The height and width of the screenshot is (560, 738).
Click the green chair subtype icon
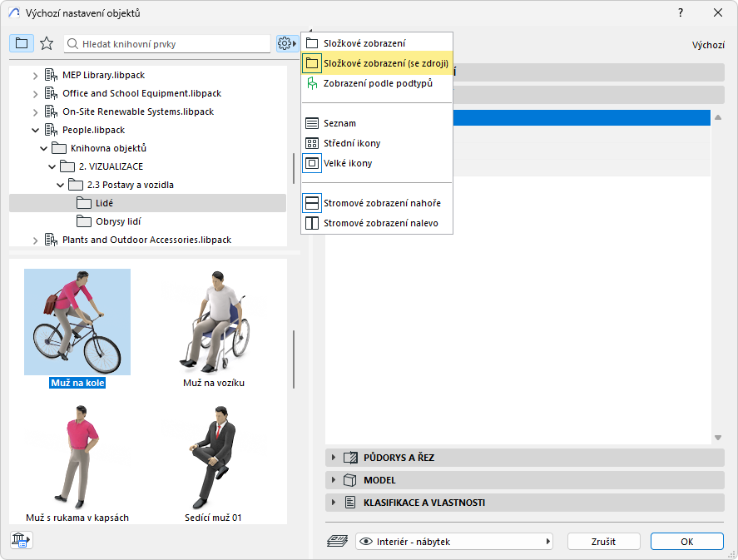click(312, 83)
